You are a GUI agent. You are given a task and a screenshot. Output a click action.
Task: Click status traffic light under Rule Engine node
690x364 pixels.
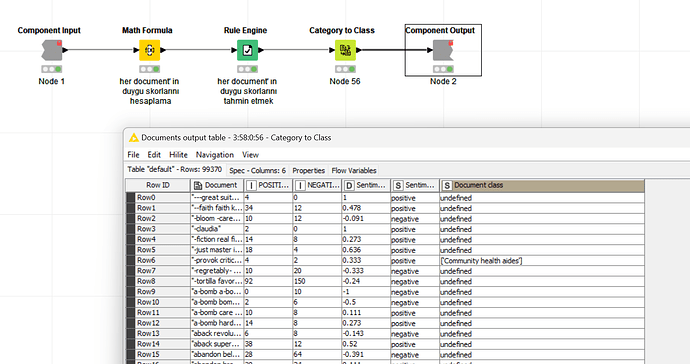point(247,69)
